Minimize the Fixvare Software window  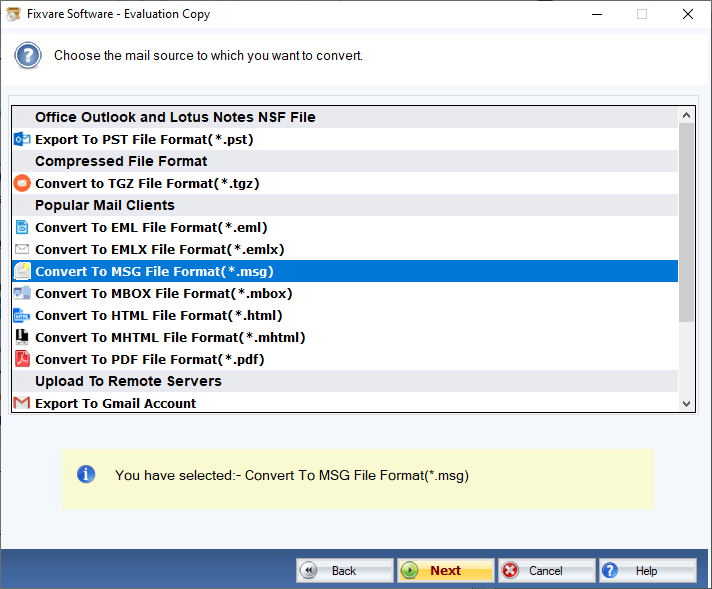tap(597, 14)
